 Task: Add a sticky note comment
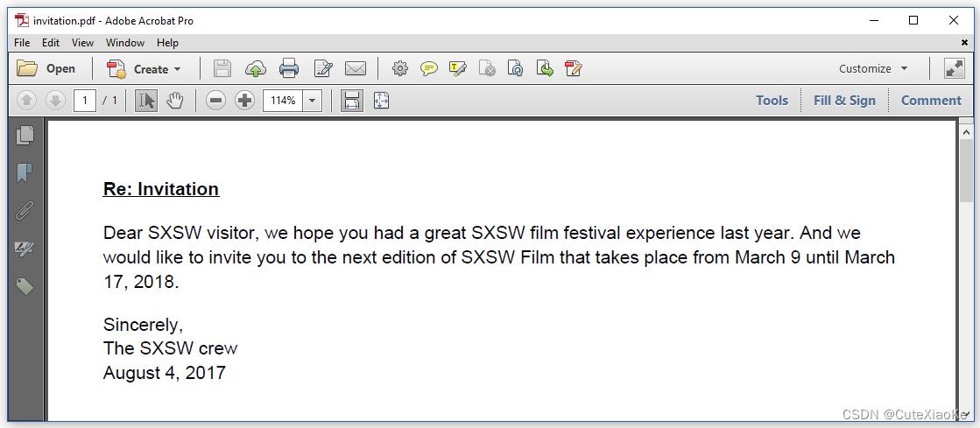point(429,69)
